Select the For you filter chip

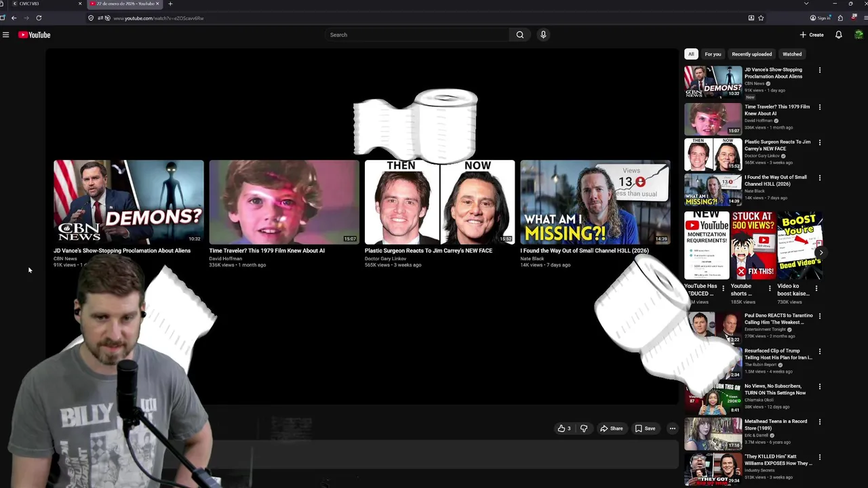point(713,54)
